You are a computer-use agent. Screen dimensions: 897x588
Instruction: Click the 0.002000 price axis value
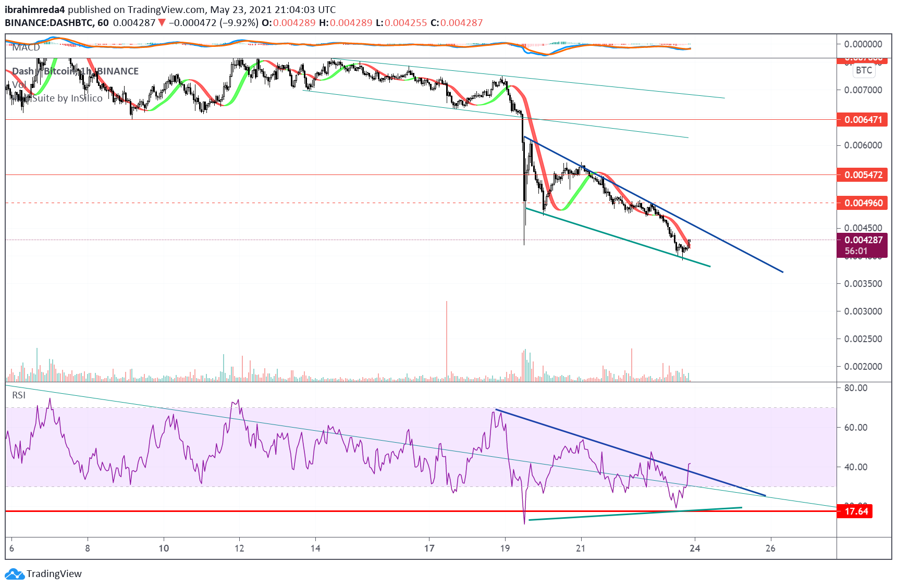click(863, 367)
